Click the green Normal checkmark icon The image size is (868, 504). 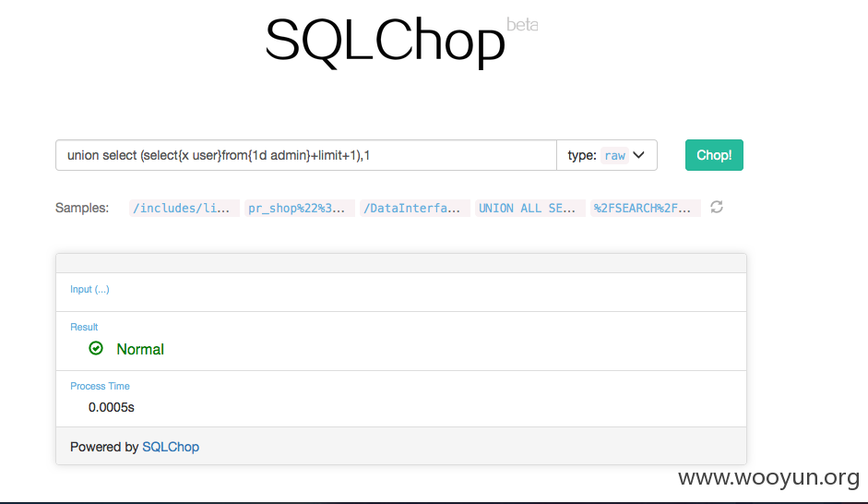96,348
